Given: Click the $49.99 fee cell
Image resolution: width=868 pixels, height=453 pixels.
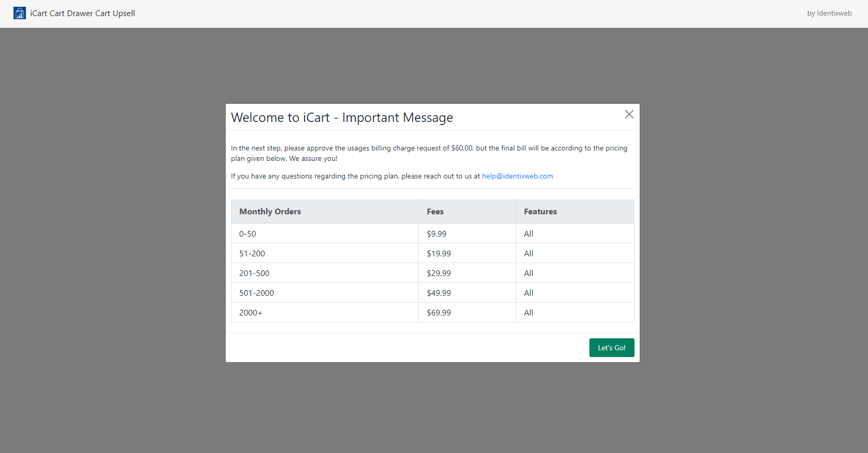Looking at the screenshot, I should pyautogui.click(x=467, y=293).
